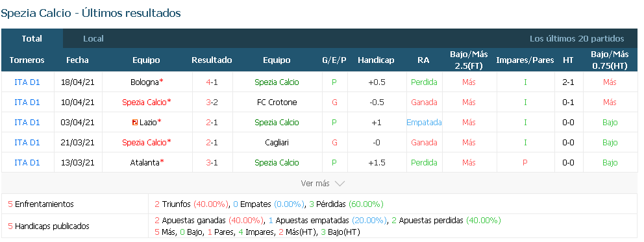Expand the Ver más chevron arrow
This screenshot has width=644, height=242.
340,184
